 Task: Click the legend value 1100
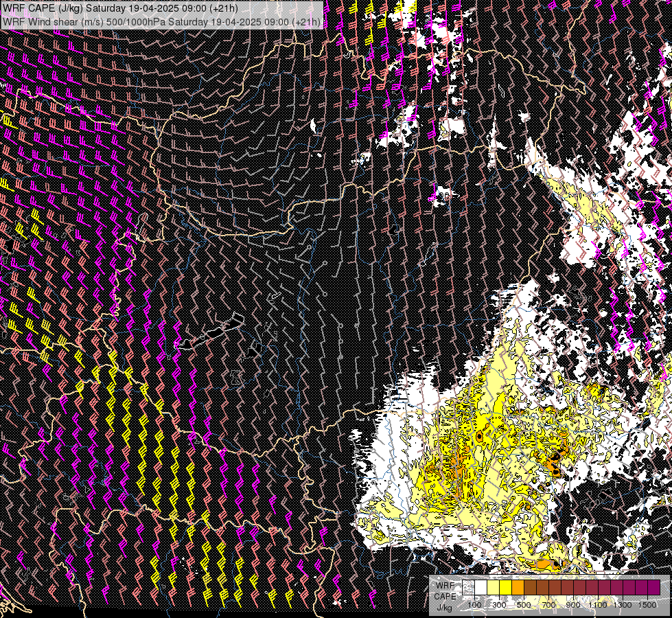click(x=598, y=605)
